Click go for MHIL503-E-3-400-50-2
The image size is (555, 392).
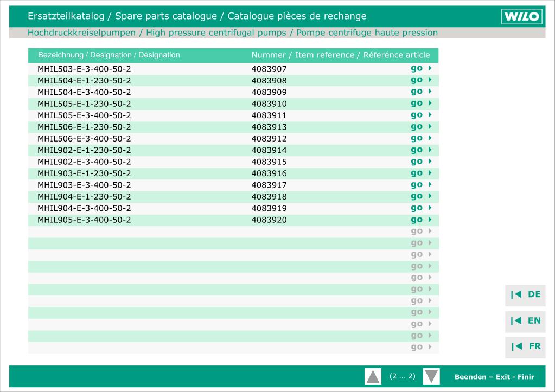(x=421, y=68)
